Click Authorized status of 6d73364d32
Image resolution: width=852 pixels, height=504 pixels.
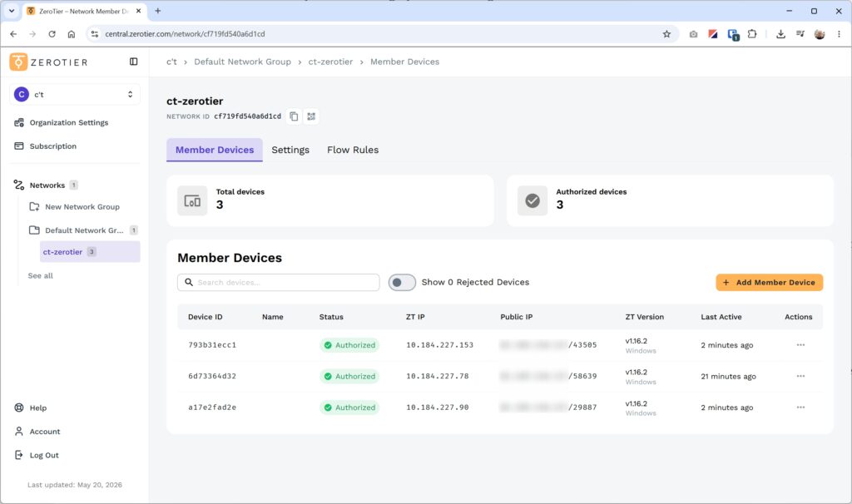349,376
